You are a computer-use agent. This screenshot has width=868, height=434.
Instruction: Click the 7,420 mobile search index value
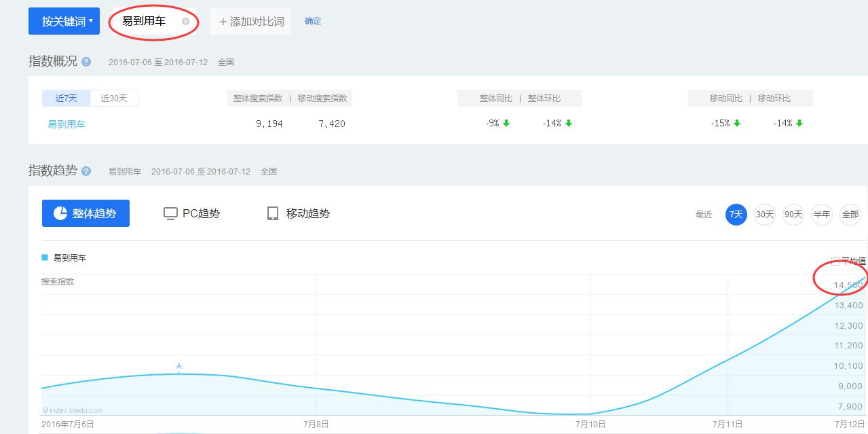(x=332, y=124)
